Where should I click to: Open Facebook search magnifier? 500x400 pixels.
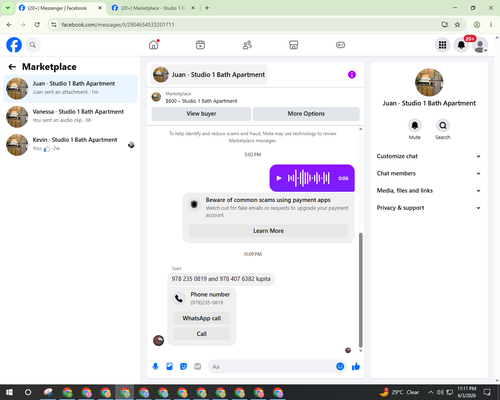[x=33, y=45]
